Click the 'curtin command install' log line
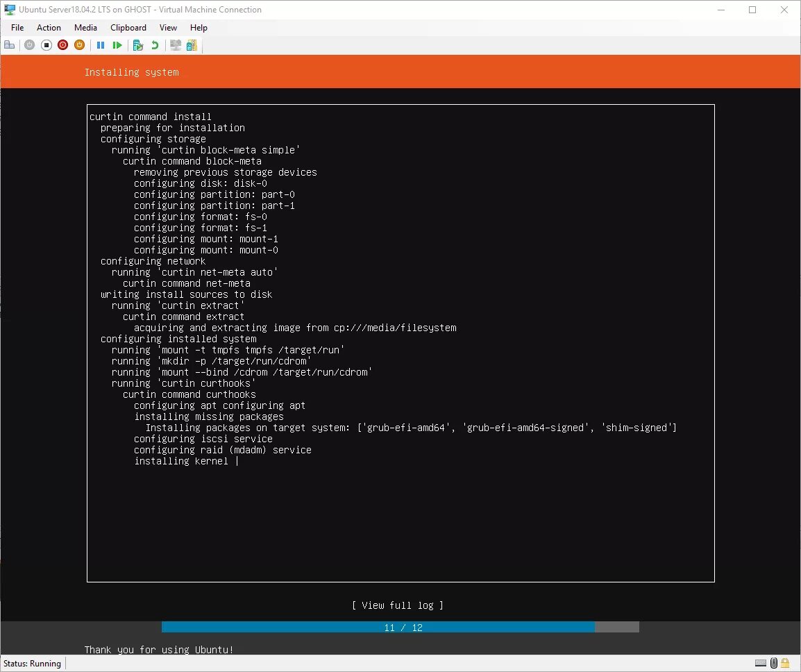The height and width of the screenshot is (672, 801). (150, 117)
